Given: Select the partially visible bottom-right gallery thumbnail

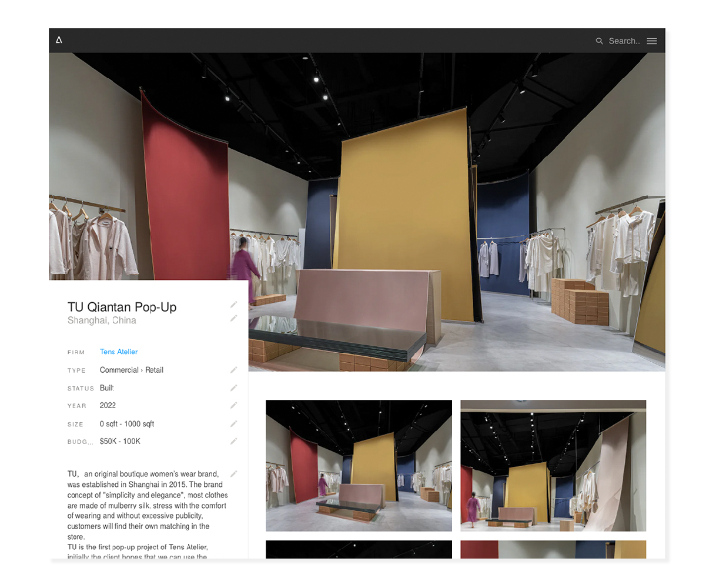Looking at the screenshot, I should [x=553, y=550].
